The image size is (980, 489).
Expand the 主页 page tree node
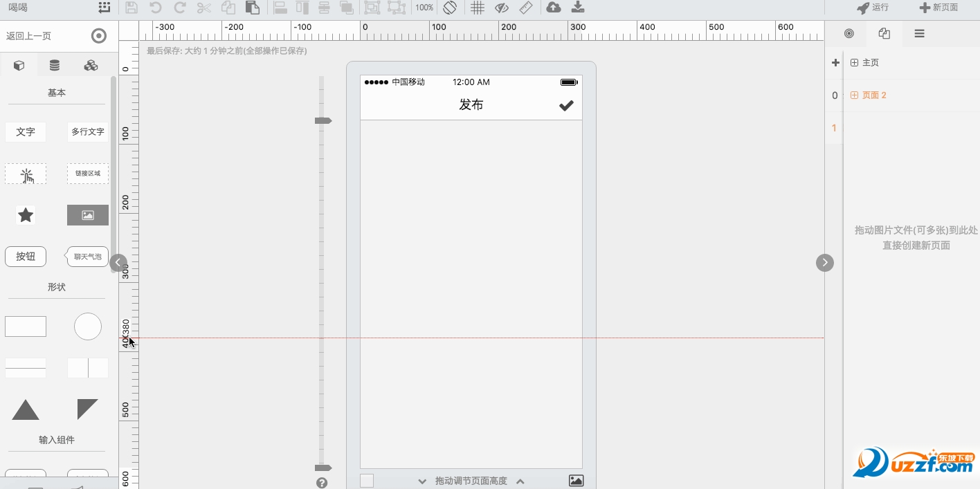pos(854,62)
